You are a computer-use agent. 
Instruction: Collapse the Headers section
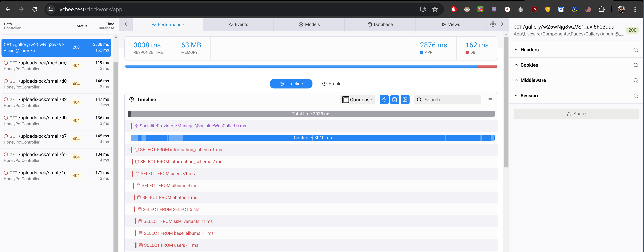pyautogui.click(x=516, y=49)
